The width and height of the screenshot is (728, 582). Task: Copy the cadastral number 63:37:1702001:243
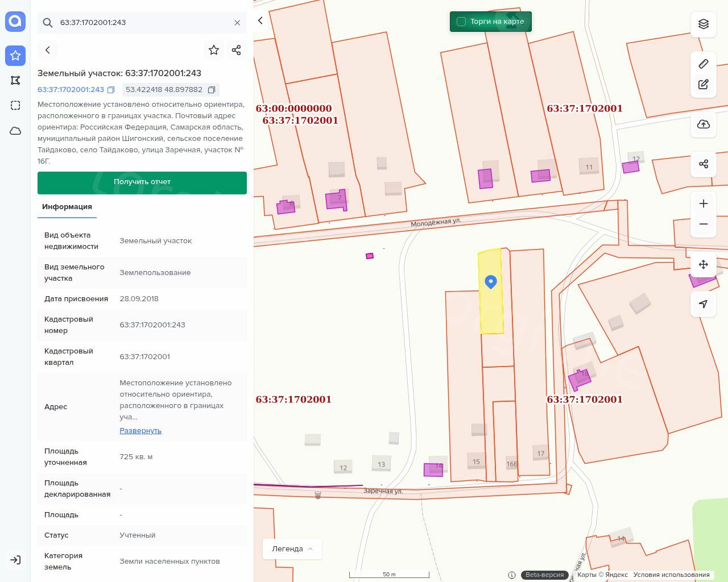click(111, 90)
